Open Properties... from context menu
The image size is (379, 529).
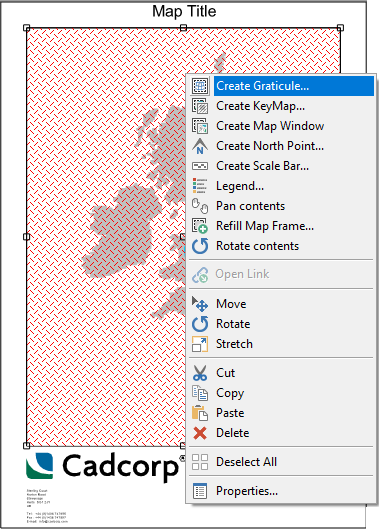pos(281,491)
